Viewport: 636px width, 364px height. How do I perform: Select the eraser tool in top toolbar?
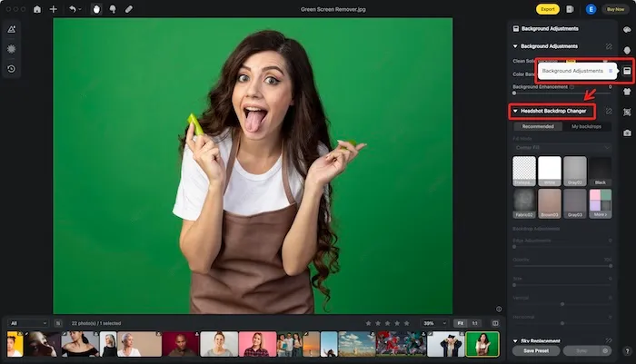[128, 9]
